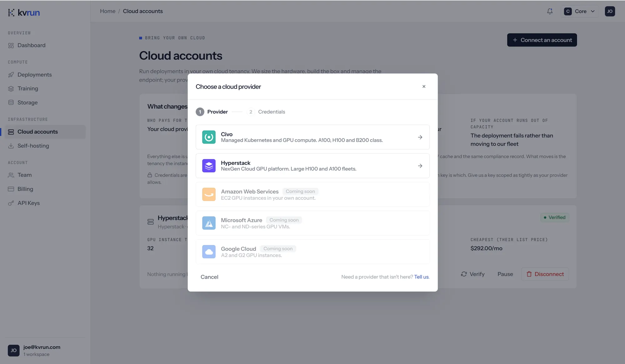
Task: Click the $292.00/mo cheapest price value
Action: 486,248
